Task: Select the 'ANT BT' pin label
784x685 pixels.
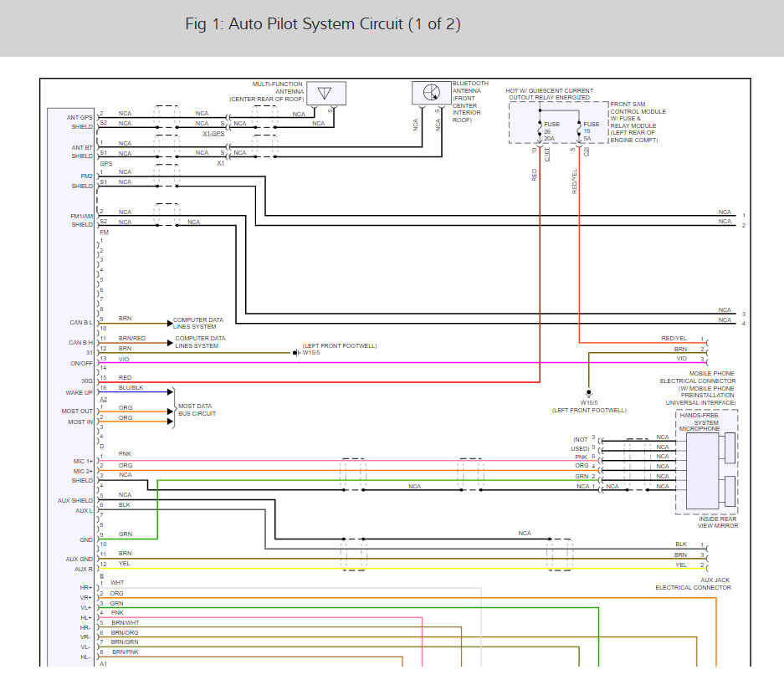Action: pyautogui.click(x=82, y=147)
